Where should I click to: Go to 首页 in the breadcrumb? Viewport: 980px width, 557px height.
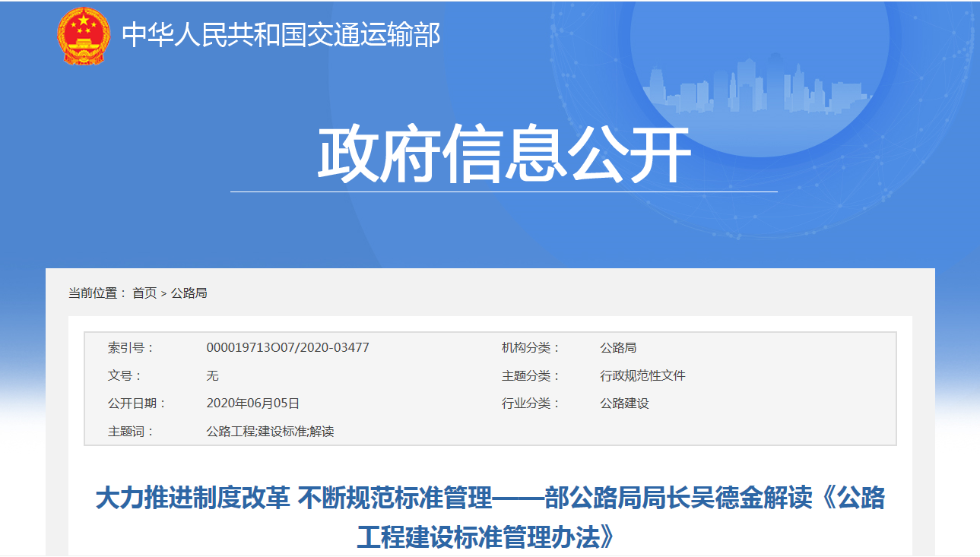coord(144,293)
